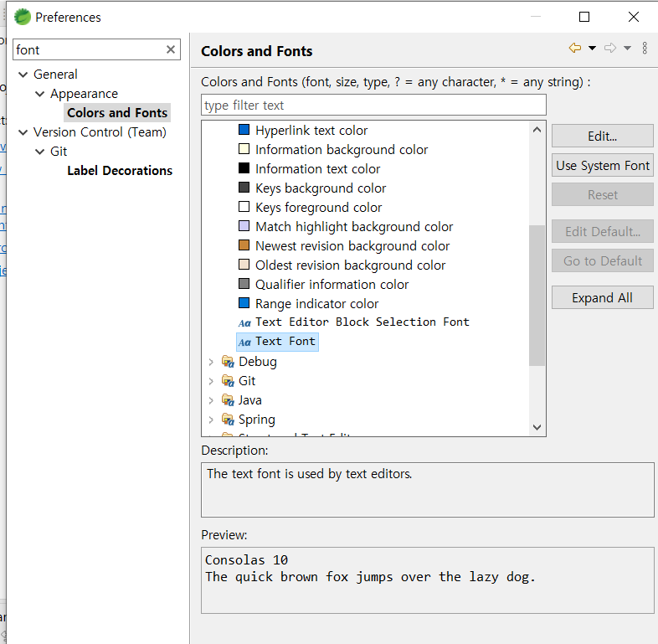The height and width of the screenshot is (644, 658).
Task: Clear the font search with the X icon
Action: click(x=171, y=49)
